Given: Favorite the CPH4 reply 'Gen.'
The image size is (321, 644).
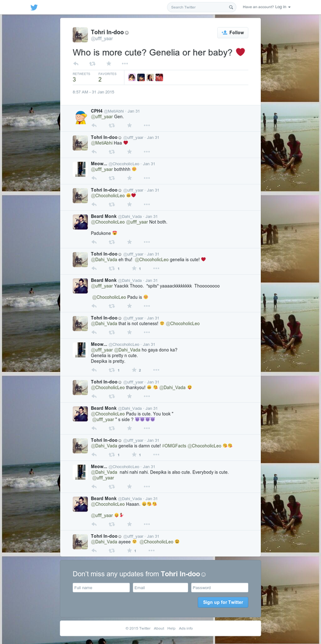Looking at the screenshot, I should click(x=130, y=126).
